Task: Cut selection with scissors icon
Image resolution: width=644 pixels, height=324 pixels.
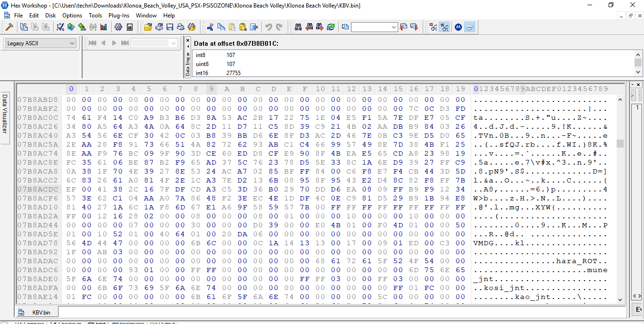Action: pyautogui.click(x=210, y=27)
